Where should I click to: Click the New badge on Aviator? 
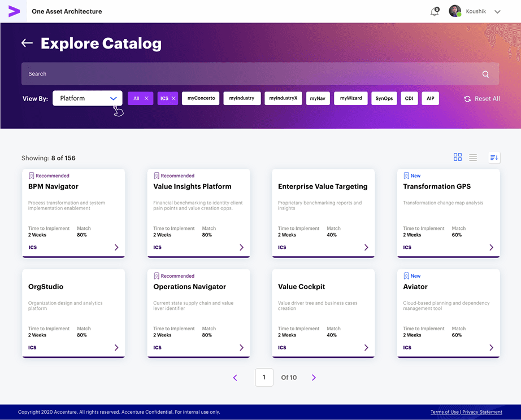(412, 276)
